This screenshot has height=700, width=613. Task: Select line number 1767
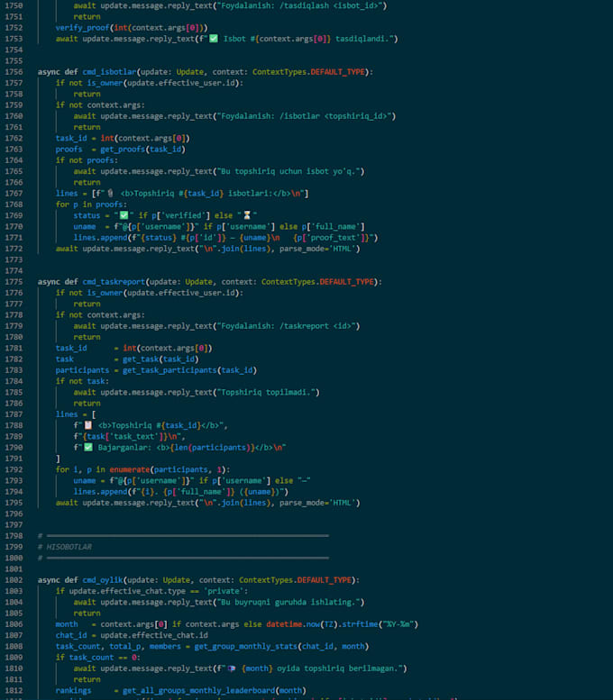tap(14, 194)
